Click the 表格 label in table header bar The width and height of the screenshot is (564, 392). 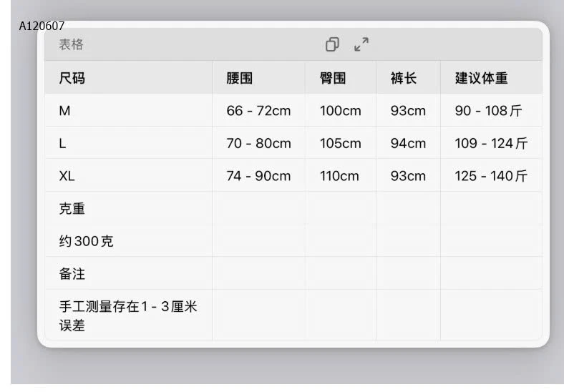tap(71, 44)
